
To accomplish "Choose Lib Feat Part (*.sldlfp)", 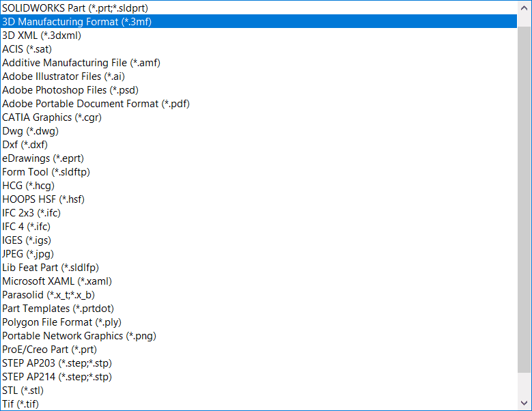I will [259, 267].
